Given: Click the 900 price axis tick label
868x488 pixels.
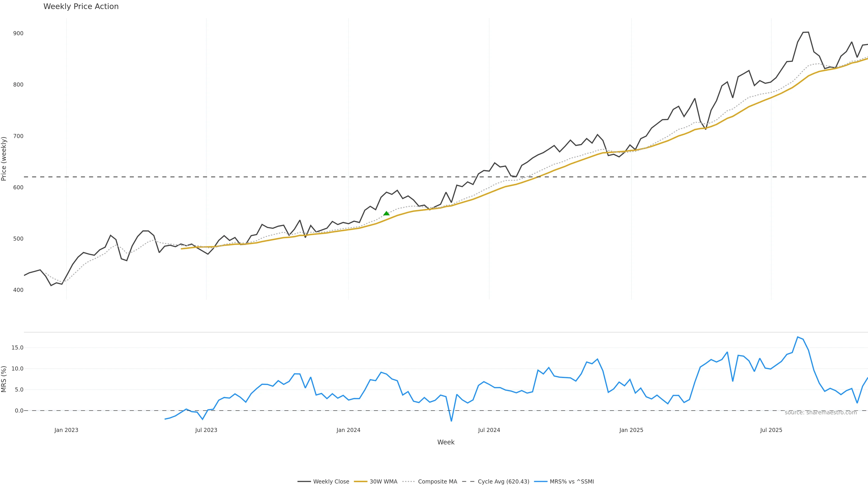Looking at the screenshot, I should point(18,33).
